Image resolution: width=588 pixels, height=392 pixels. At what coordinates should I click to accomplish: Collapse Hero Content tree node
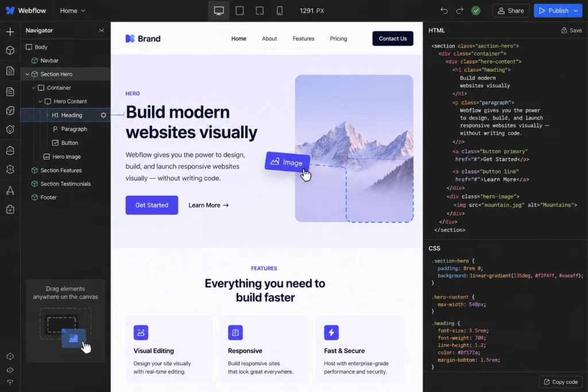click(x=40, y=101)
